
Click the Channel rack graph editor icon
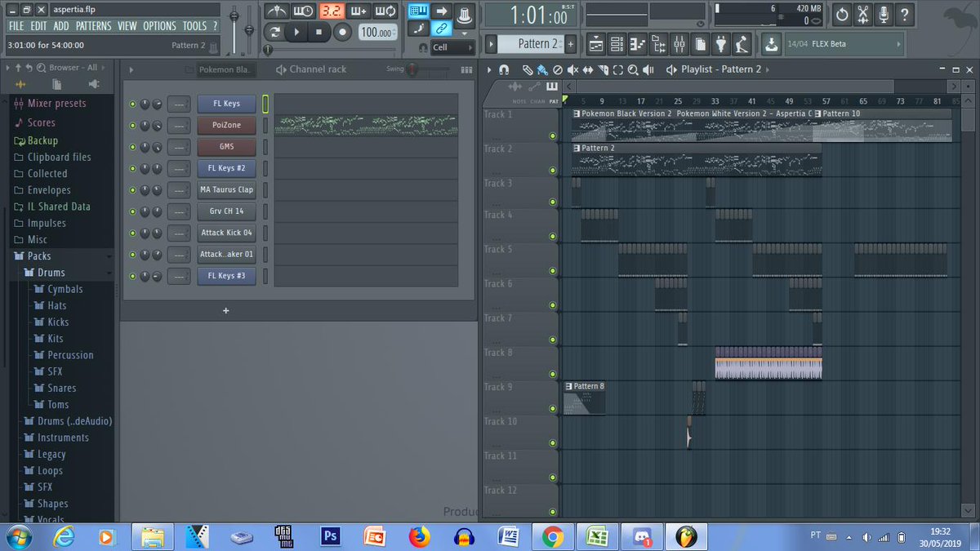click(x=467, y=70)
